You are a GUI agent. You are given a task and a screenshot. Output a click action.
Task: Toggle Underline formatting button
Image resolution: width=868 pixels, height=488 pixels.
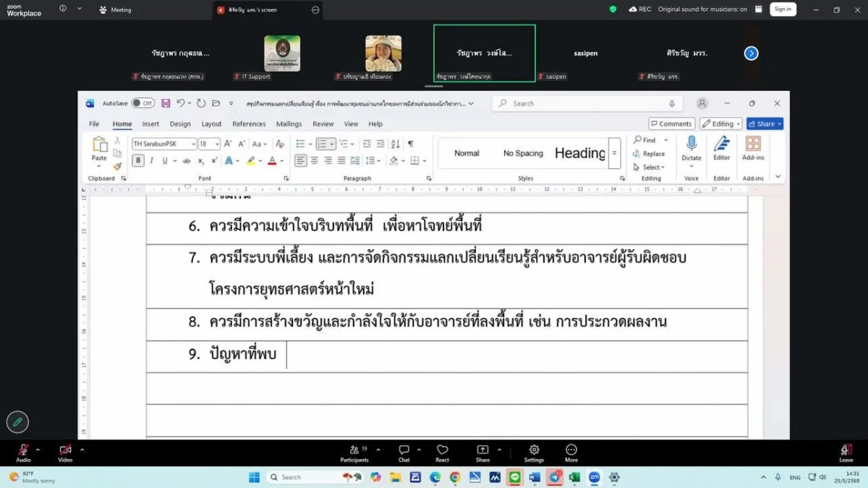(x=165, y=161)
